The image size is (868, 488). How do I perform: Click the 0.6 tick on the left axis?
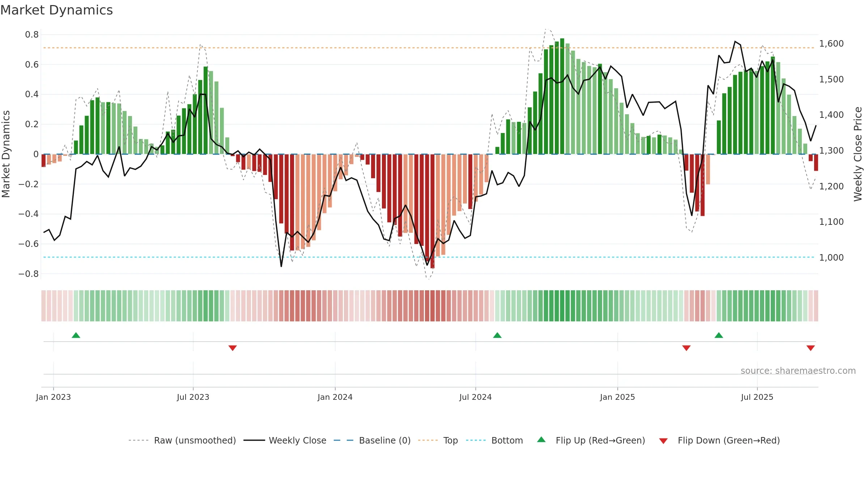[32, 65]
